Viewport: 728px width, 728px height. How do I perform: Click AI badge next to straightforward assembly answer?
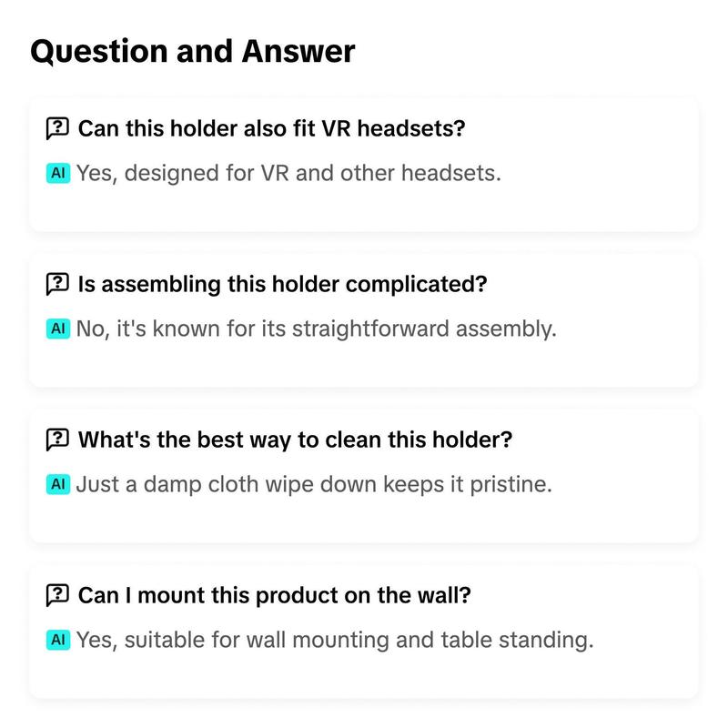click(x=58, y=329)
